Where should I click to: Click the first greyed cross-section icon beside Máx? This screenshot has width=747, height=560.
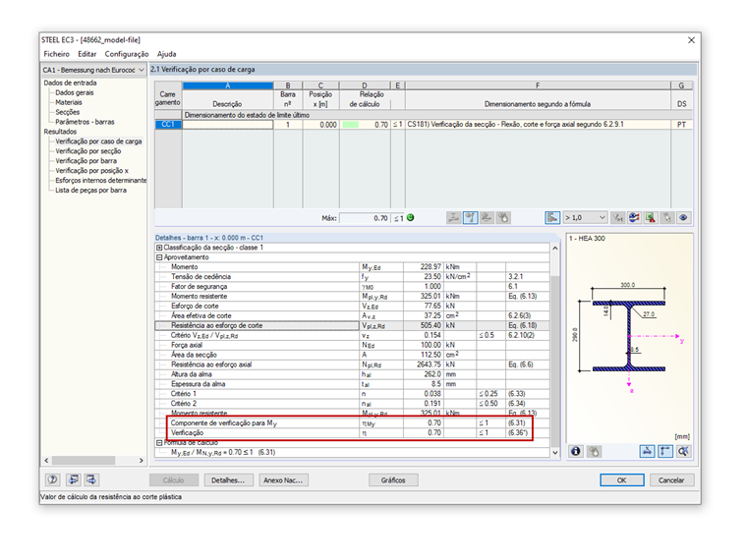(453, 218)
